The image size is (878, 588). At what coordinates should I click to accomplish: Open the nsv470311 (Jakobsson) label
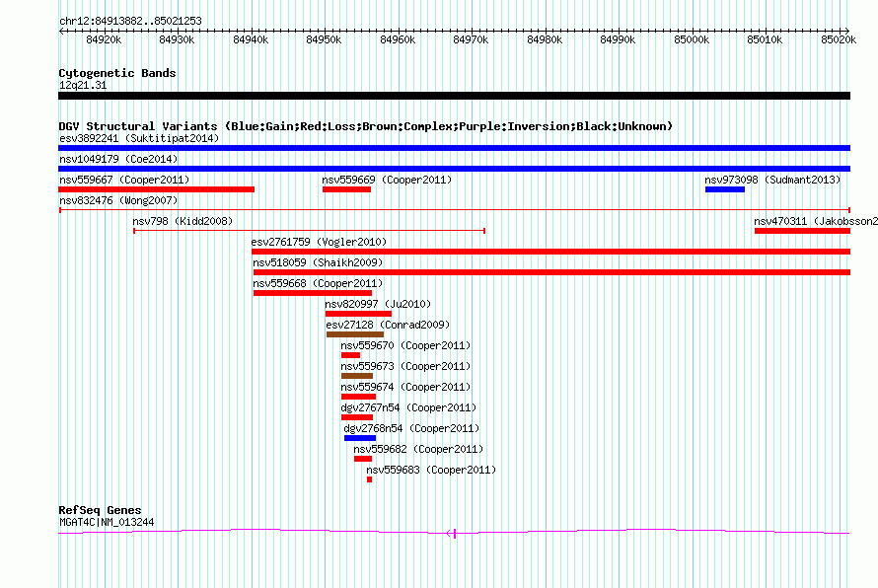click(x=816, y=221)
